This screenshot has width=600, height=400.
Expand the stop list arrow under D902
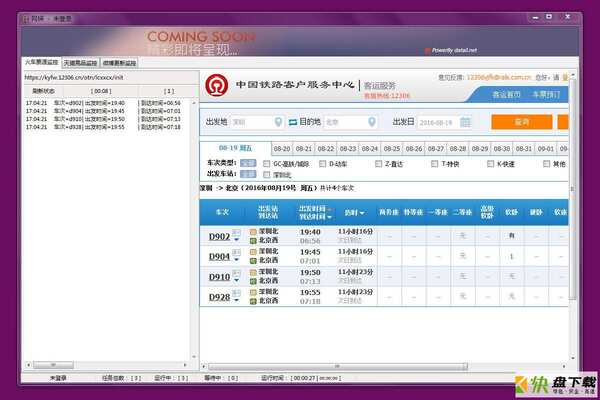point(236,240)
